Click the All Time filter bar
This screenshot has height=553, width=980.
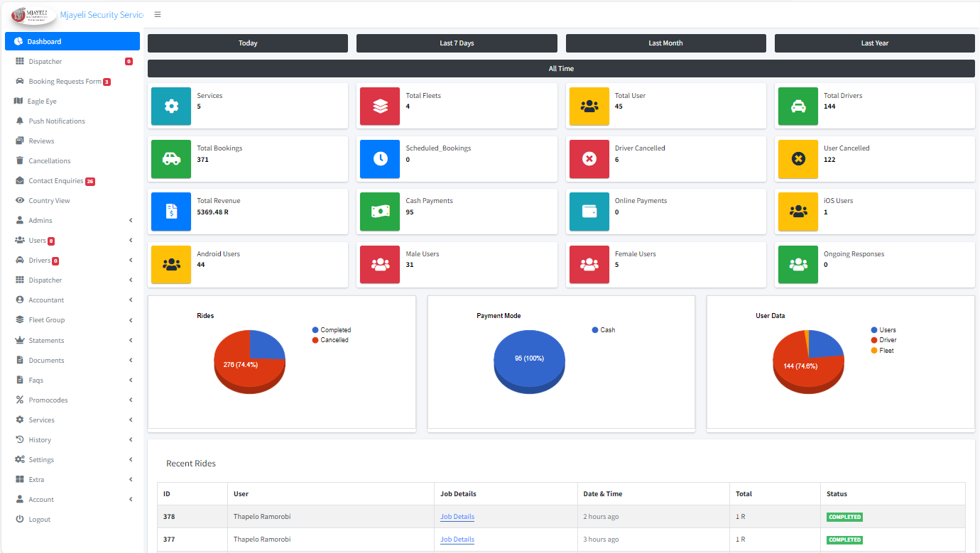[560, 68]
